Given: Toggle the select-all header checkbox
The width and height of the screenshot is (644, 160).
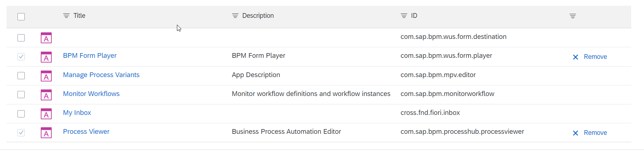Looking at the screenshot, I should pyautogui.click(x=21, y=17).
